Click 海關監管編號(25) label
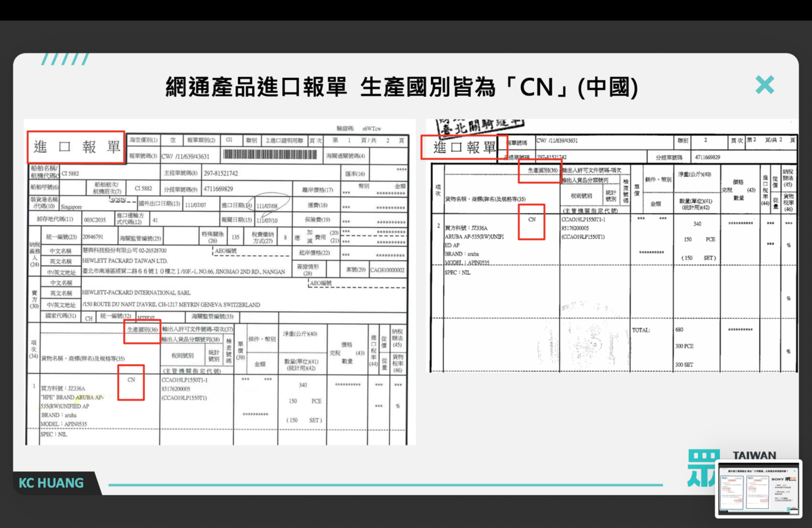812x528 pixels. pos(141,238)
